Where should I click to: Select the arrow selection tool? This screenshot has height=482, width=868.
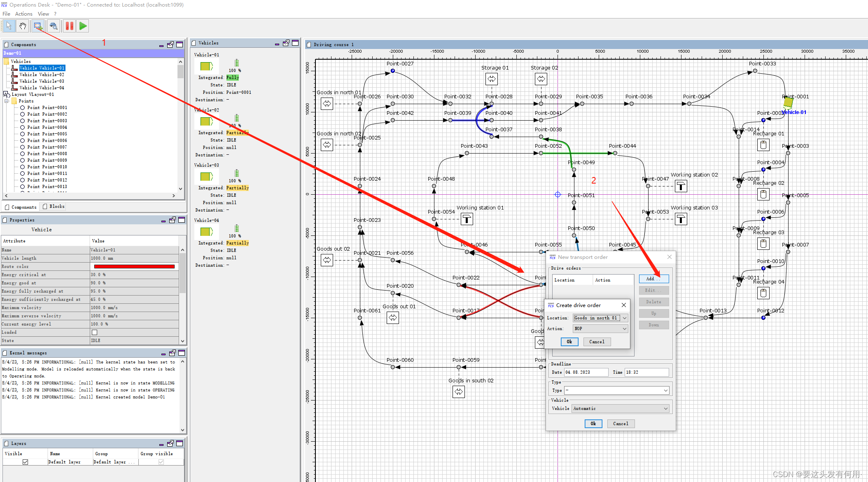pos(9,26)
